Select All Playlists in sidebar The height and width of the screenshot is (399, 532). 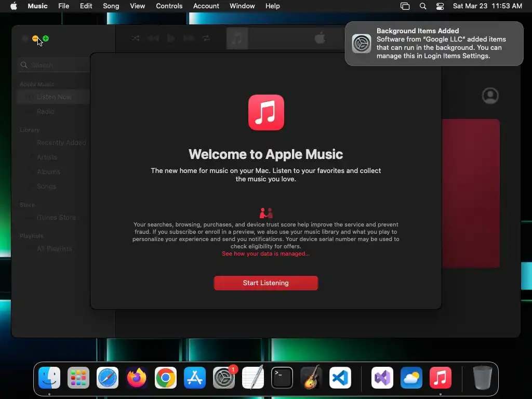point(54,249)
